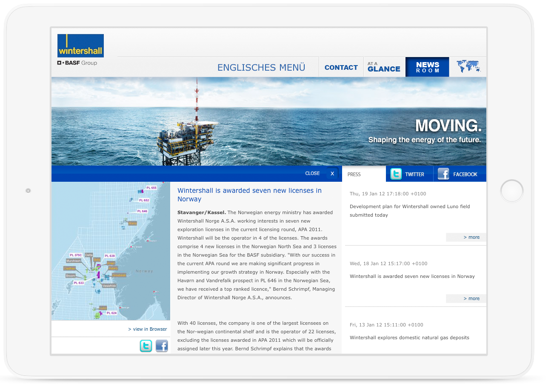This screenshot has width=554, height=392.
Task: Open the domestic natural gas deposits headline
Action: point(409,338)
